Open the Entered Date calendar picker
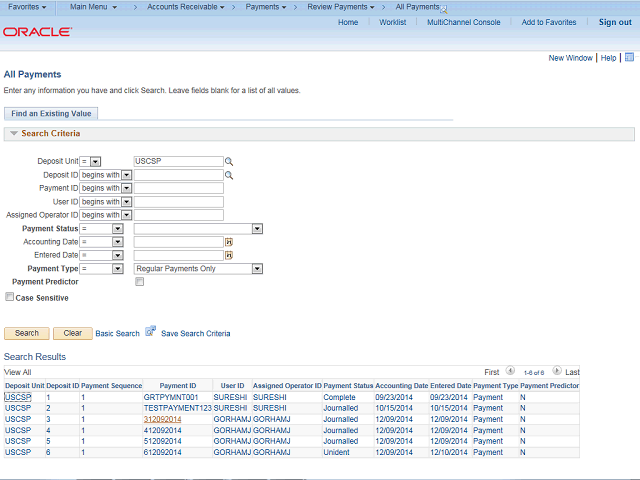Viewport: 640px width, 480px height. pyautogui.click(x=228, y=255)
